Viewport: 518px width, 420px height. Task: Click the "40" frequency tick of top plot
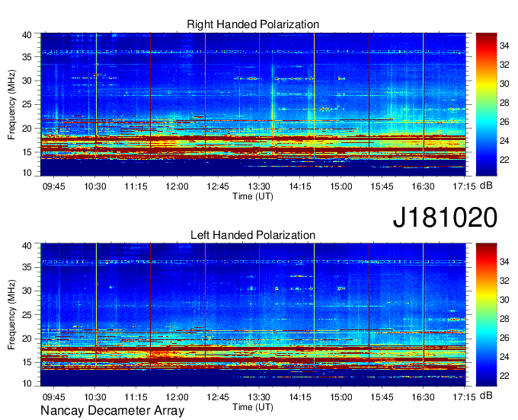[x=27, y=35]
